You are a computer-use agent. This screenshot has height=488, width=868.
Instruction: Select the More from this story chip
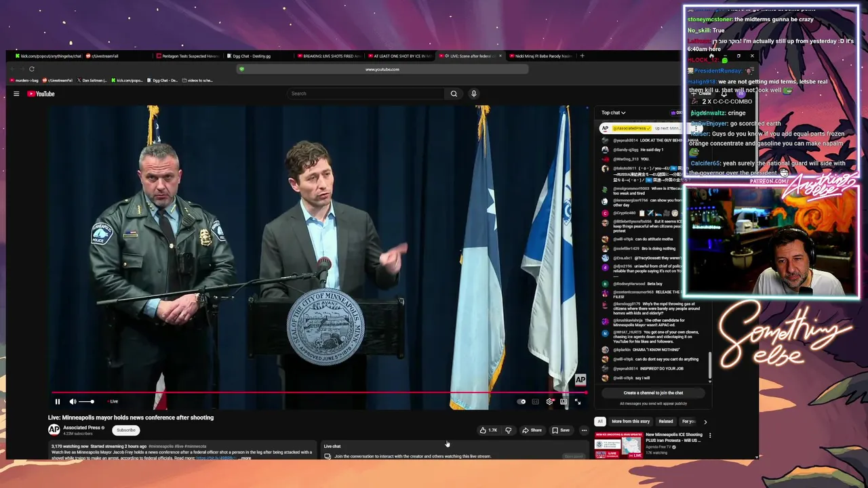coord(631,422)
